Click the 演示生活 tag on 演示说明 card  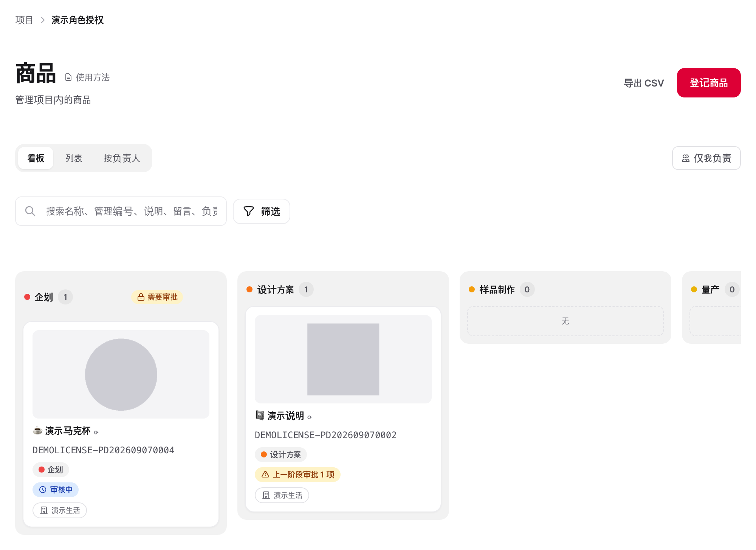282,495
